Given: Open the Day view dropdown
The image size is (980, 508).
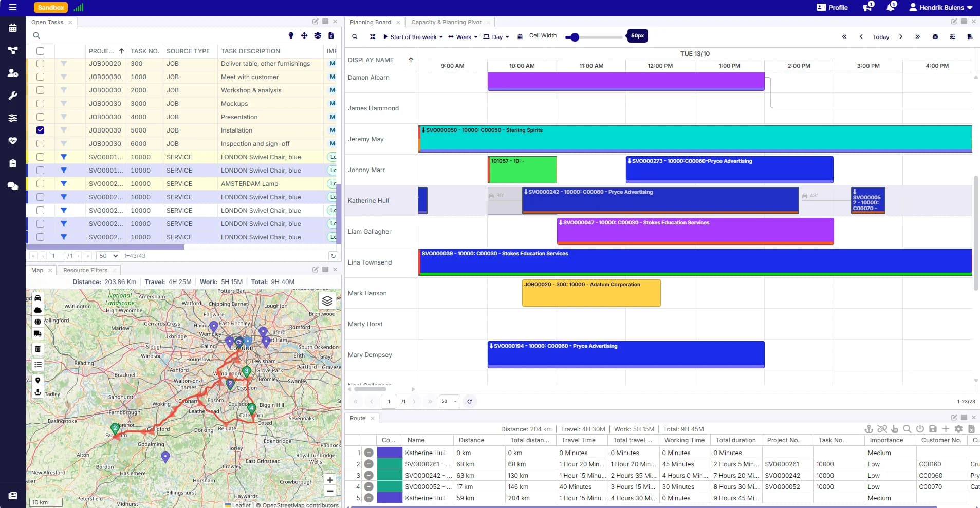Looking at the screenshot, I should click(x=496, y=37).
